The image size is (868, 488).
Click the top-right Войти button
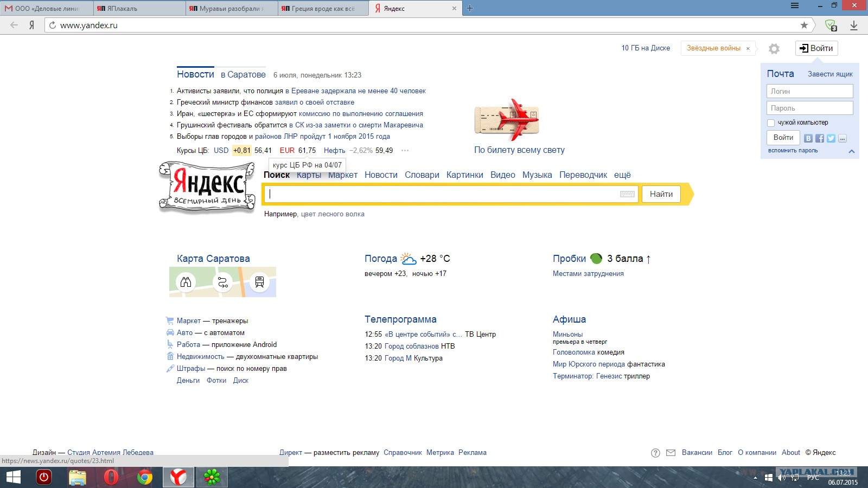tap(816, 48)
